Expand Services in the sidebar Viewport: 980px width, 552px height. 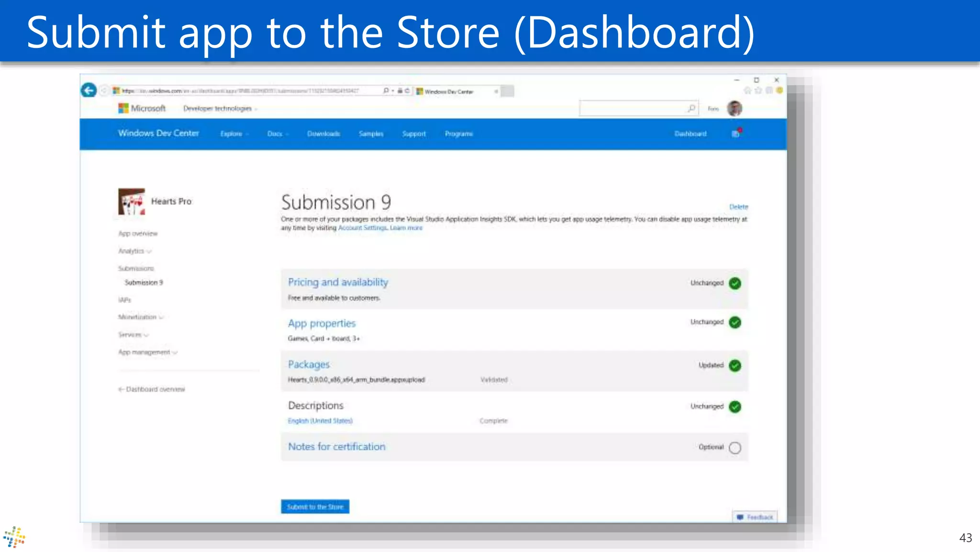(x=133, y=335)
